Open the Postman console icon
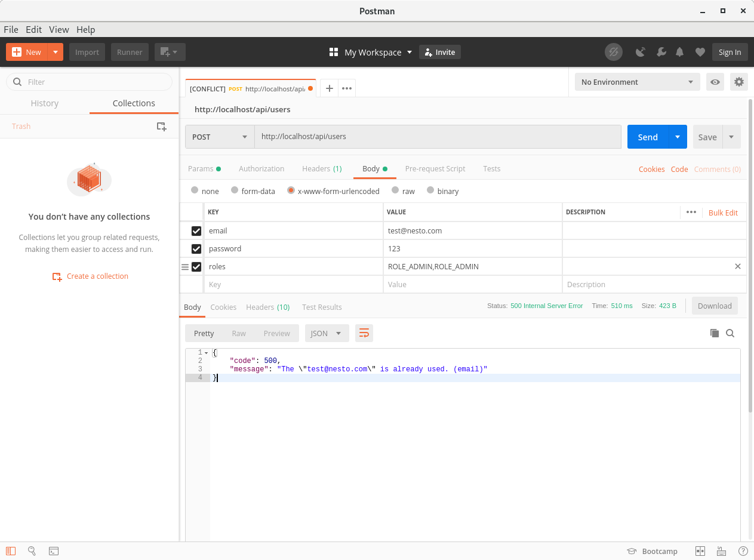754x560 pixels. tap(53, 551)
